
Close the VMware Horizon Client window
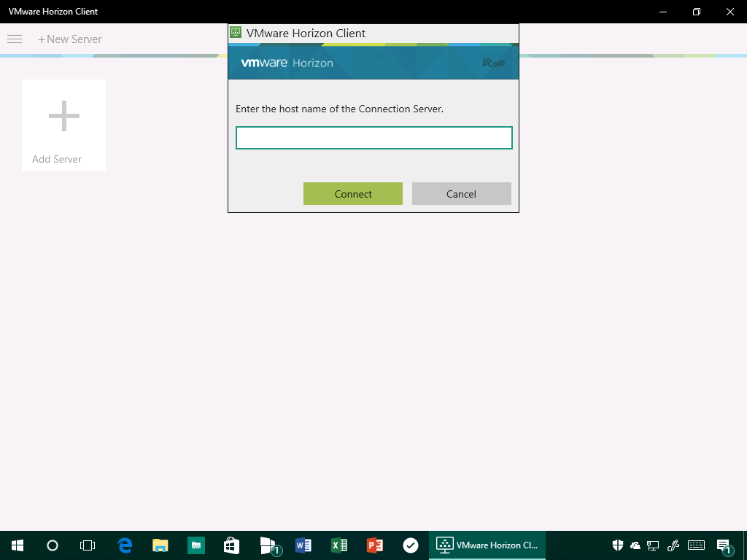(x=729, y=12)
